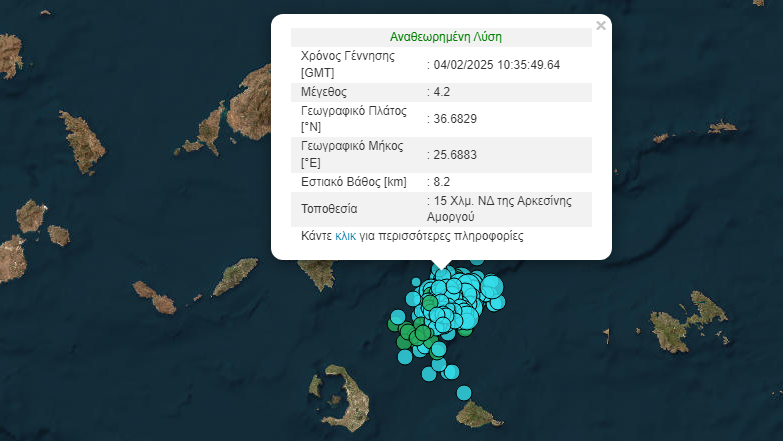Click the isolated cyan marker left of the cluster's top
Viewport: 783px width, 441px height.
pos(418,283)
